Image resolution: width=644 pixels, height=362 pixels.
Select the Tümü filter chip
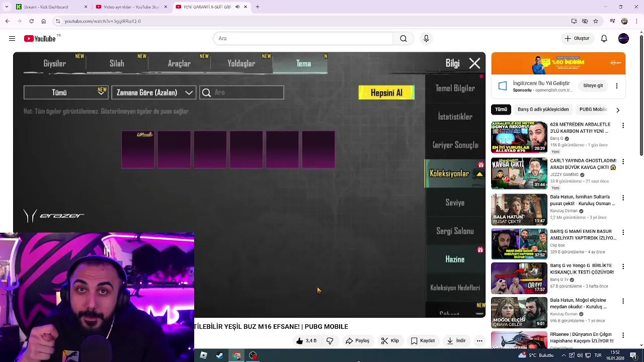click(x=501, y=110)
